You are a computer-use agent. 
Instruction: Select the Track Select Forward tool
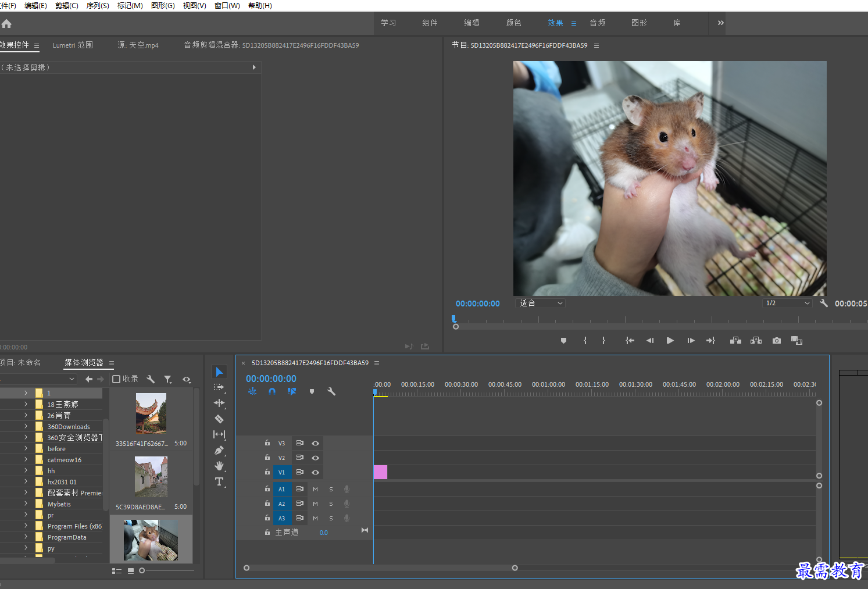[x=219, y=387]
